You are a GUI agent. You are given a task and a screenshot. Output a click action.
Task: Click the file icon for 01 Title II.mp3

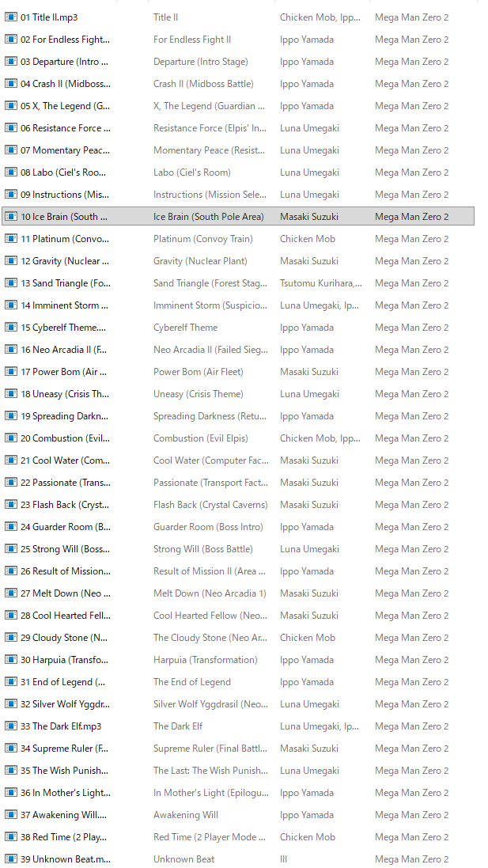(10, 17)
